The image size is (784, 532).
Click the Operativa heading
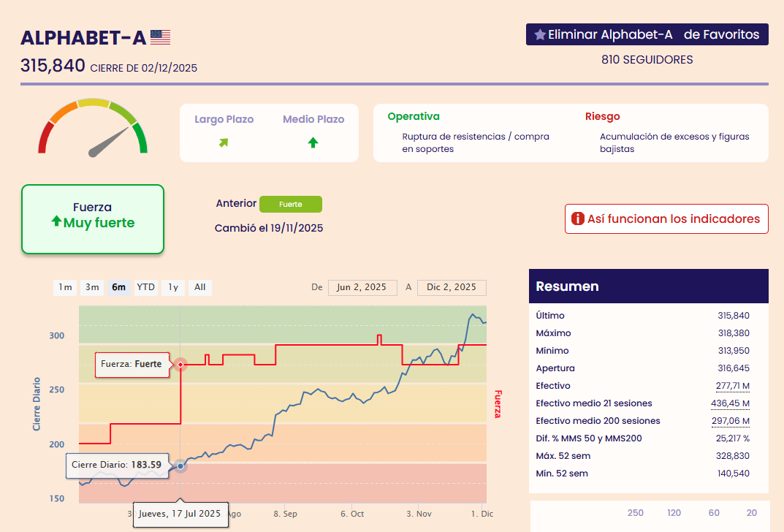[414, 116]
